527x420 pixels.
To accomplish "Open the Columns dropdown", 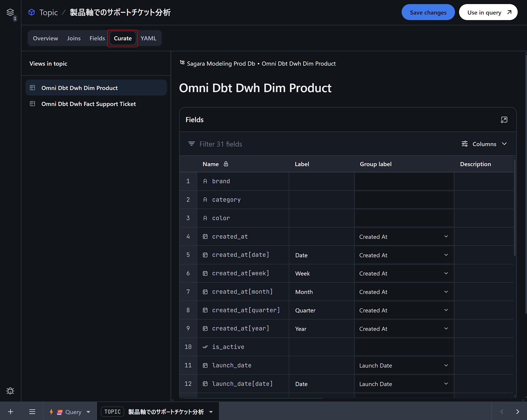I will 484,144.
